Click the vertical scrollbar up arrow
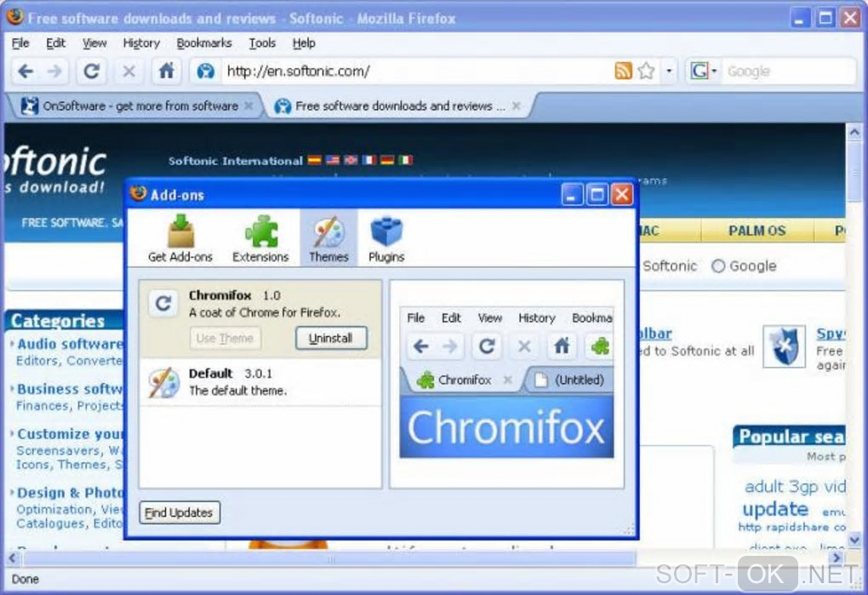The height and width of the screenshot is (595, 868). 854,133
